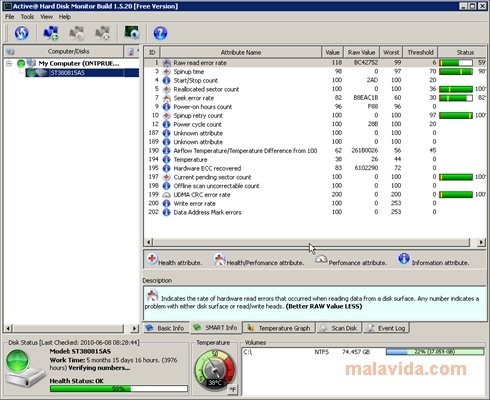Click the Hardware ECC recovered info icon
The width and height of the screenshot is (490, 400).
(166, 168)
